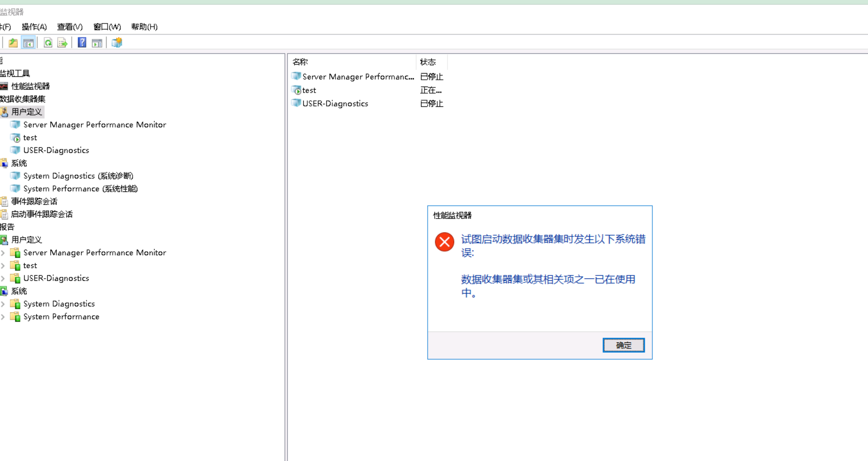The image size is (868, 461).
Task: Expand the USER-Diagnostics report node
Action: pyautogui.click(x=3, y=278)
